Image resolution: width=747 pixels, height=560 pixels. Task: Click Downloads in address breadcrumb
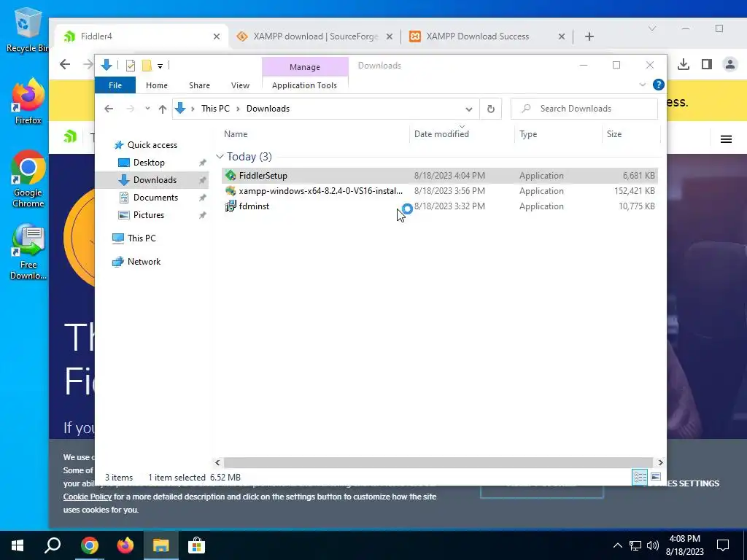point(268,109)
